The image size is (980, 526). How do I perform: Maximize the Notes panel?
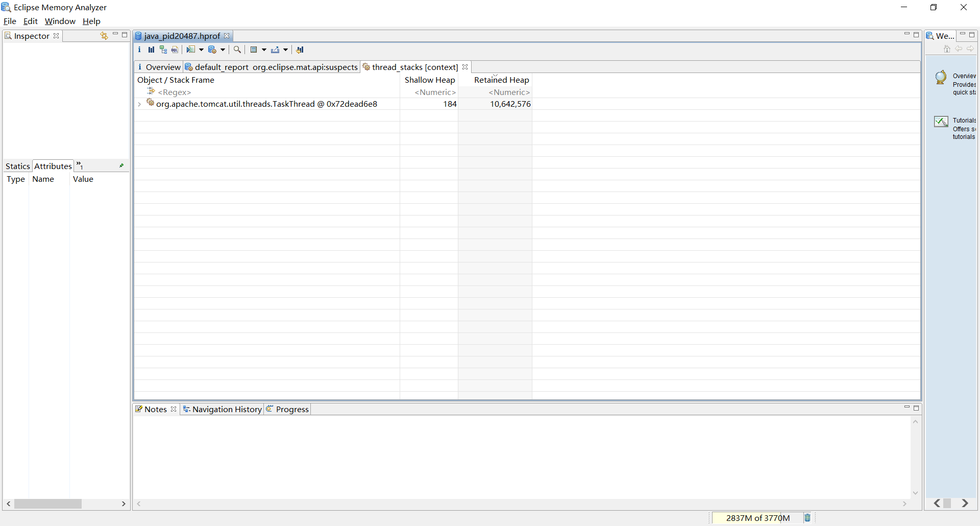pyautogui.click(x=916, y=408)
